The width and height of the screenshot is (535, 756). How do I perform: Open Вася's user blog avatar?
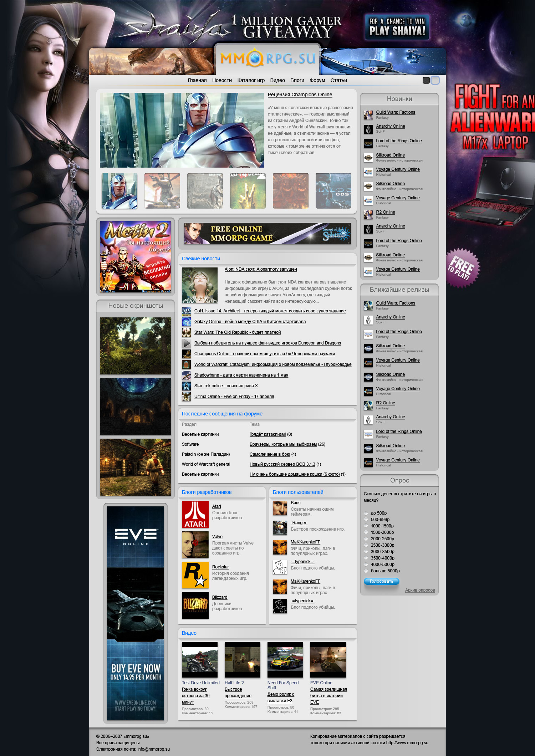[x=280, y=508]
